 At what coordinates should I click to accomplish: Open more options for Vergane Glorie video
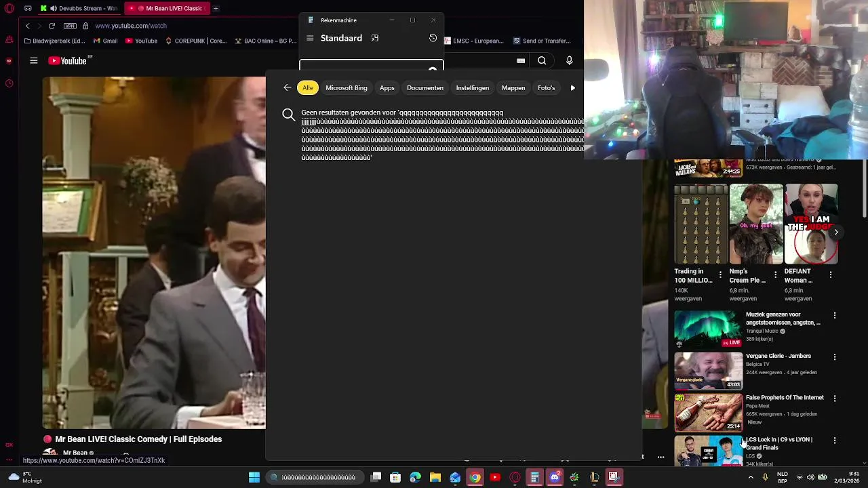coord(835,357)
